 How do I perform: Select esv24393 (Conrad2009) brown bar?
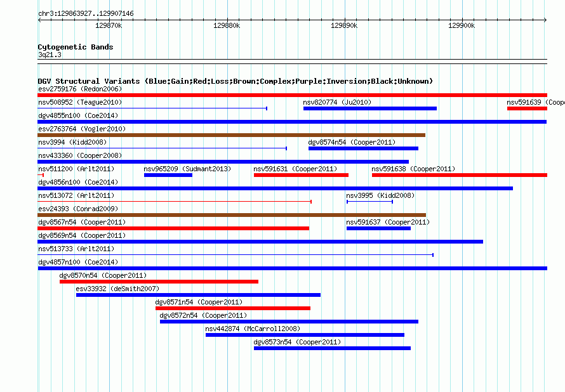coord(232,215)
